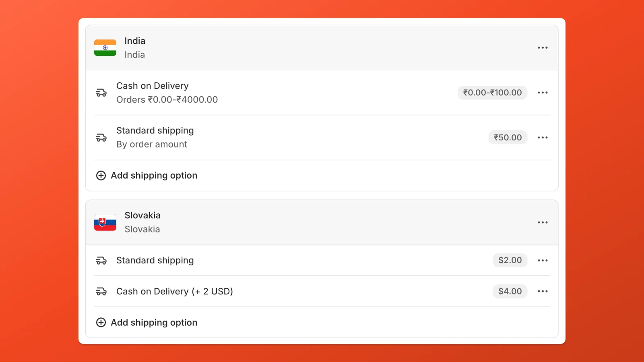Click the truck icon next to Cash on Delivery (+ 2 USD)
Image resolution: width=644 pixels, height=362 pixels.
pos(101,291)
